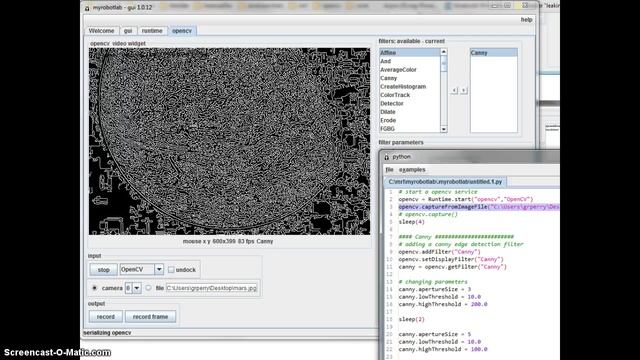Select the file input radio button

(x=148, y=288)
